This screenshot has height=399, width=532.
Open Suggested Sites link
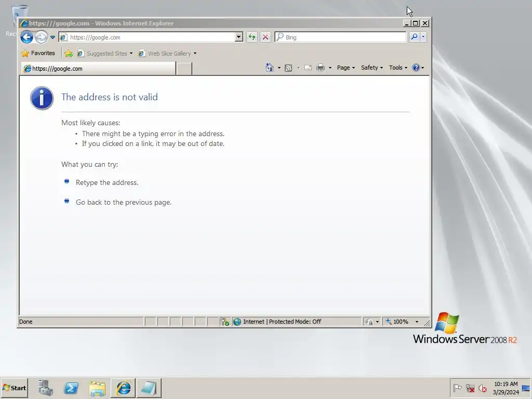click(104, 54)
